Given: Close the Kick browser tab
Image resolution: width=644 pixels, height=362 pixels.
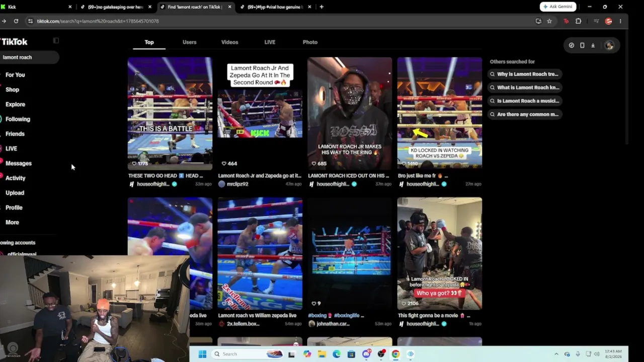Looking at the screenshot, I should click(x=70, y=7).
